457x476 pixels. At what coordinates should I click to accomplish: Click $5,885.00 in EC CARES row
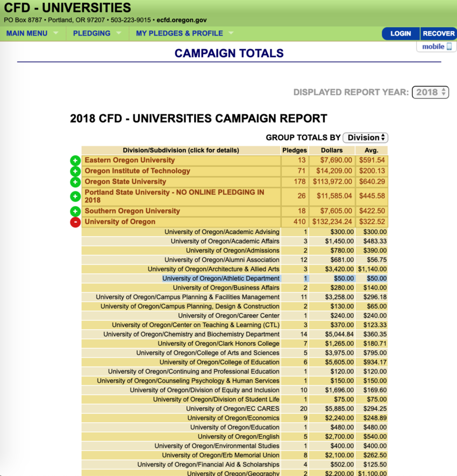339,409
